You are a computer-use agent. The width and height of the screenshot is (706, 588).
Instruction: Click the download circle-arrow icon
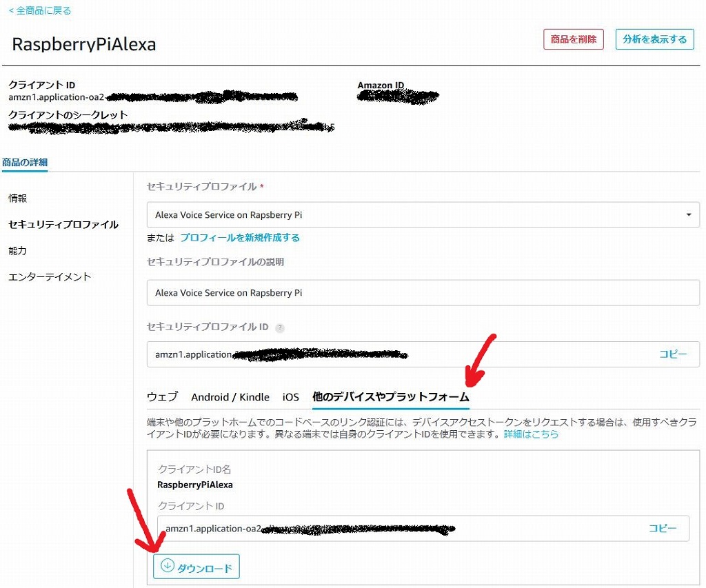[168, 565]
